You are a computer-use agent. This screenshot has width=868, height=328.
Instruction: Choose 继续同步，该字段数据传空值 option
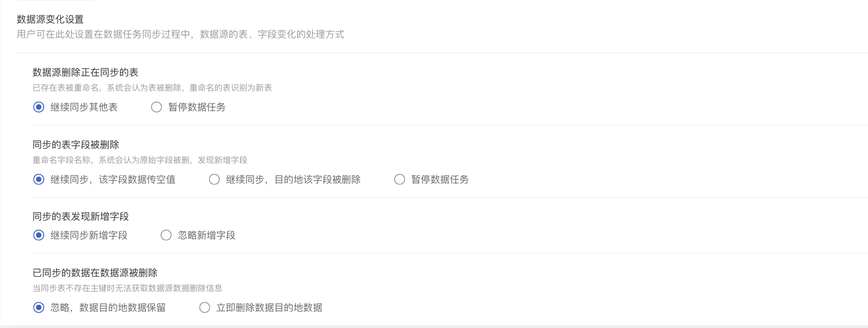tap(39, 179)
